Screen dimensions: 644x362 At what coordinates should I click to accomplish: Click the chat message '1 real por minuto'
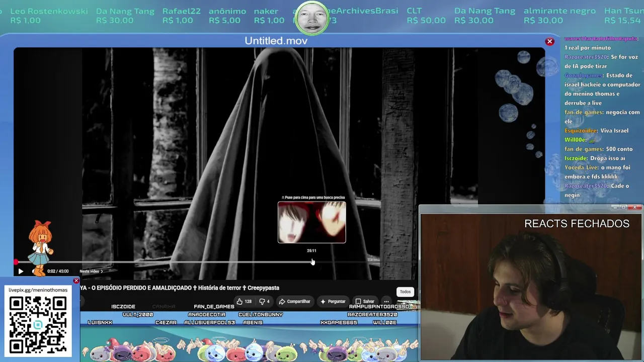click(588, 48)
